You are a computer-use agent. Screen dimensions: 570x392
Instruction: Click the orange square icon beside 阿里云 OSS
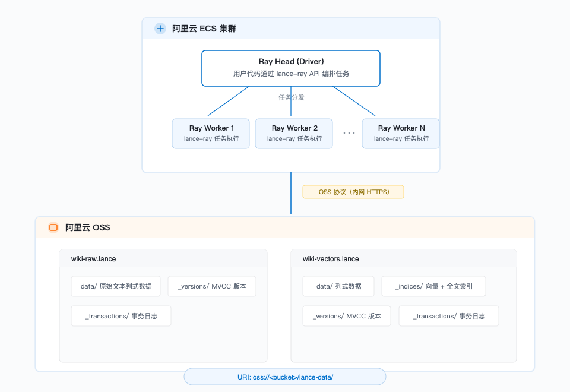point(53,227)
